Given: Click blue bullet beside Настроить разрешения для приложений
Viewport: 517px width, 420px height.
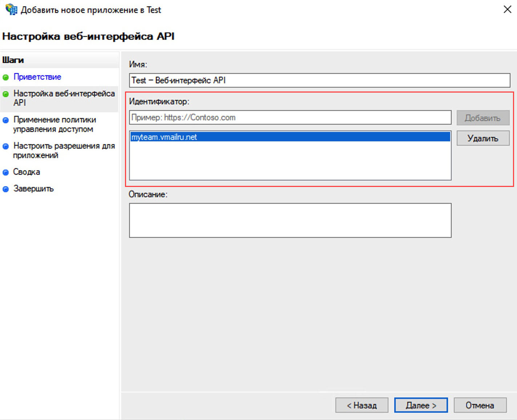Looking at the screenshot, I should tap(6, 146).
